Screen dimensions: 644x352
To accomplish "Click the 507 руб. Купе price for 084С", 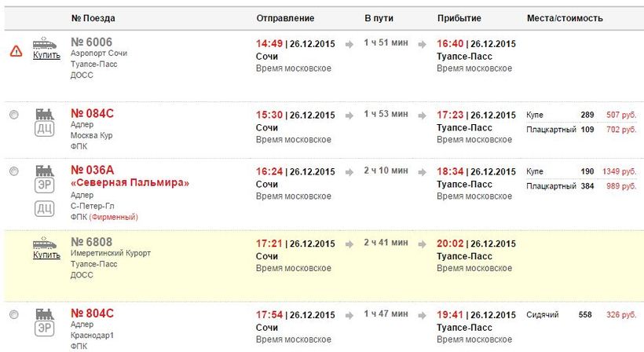I will 620,115.
